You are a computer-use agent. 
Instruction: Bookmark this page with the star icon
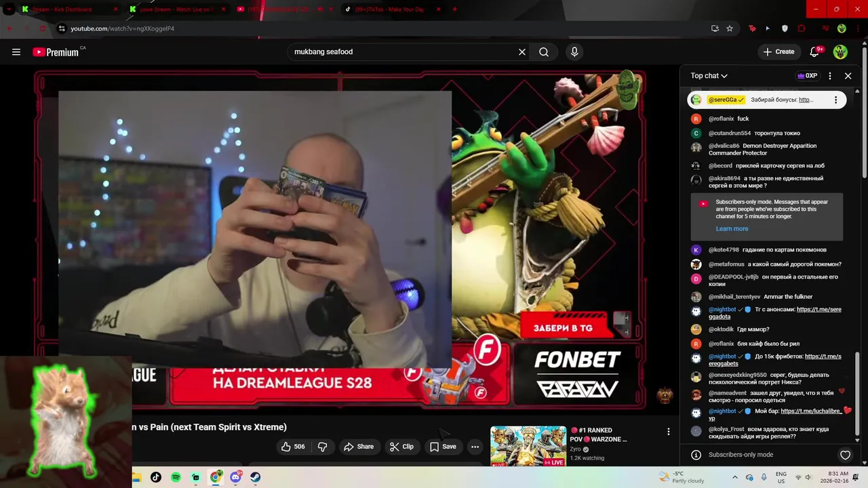click(x=730, y=28)
